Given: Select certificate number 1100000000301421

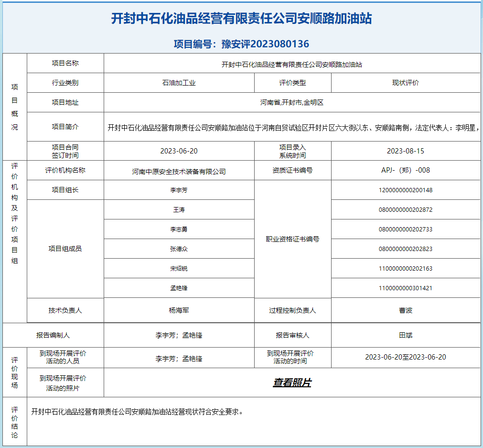Looking at the screenshot, I should (x=406, y=288).
